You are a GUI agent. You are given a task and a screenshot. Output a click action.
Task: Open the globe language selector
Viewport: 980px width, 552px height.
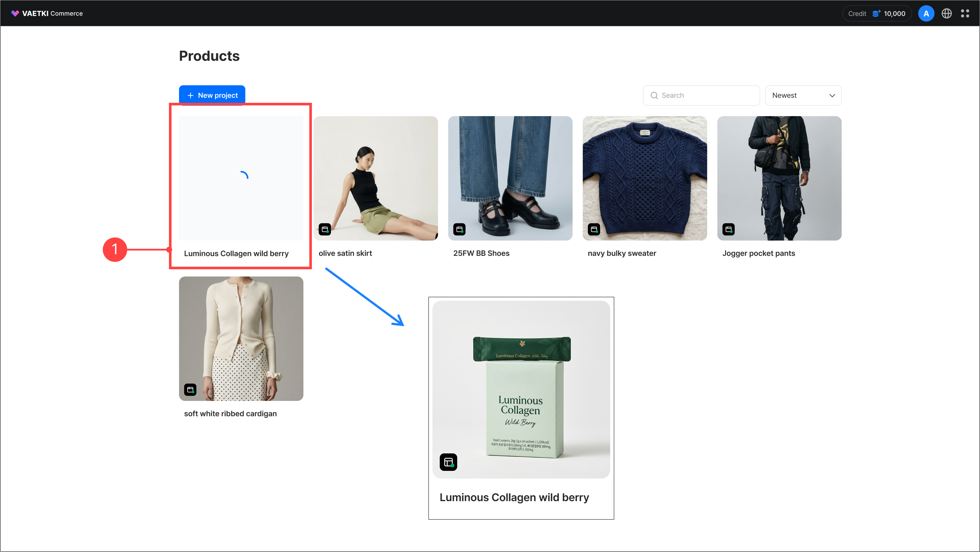[947, 13]
